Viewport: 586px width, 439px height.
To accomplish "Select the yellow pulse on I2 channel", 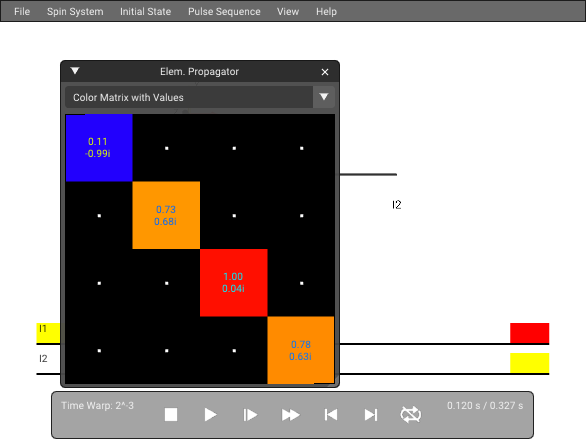I will 530,363.
